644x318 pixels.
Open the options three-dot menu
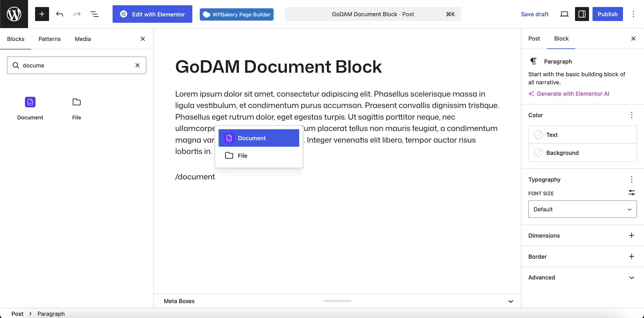[x=633, y=14]
